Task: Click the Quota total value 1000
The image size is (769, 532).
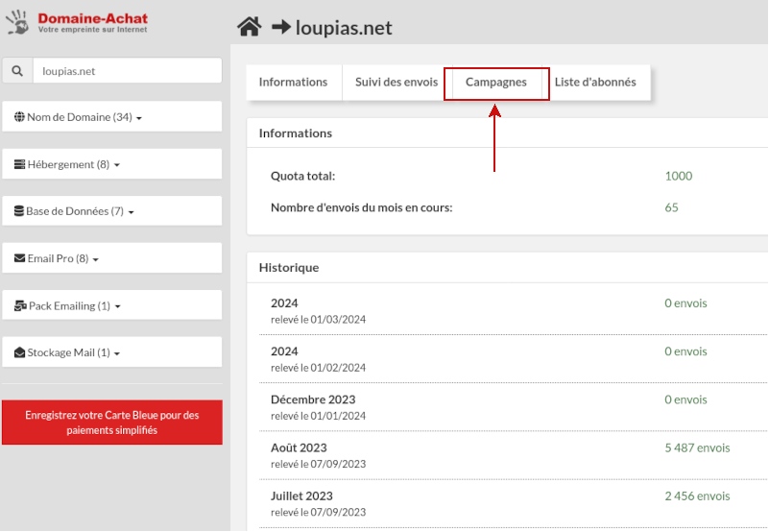Action: click(x=678, y=176)
